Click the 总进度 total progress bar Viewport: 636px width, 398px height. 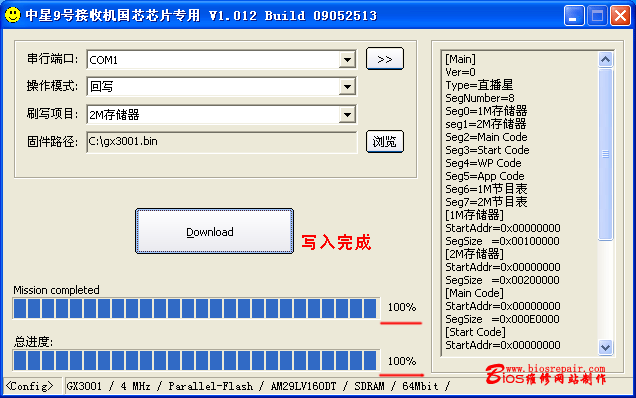[196, 360]
